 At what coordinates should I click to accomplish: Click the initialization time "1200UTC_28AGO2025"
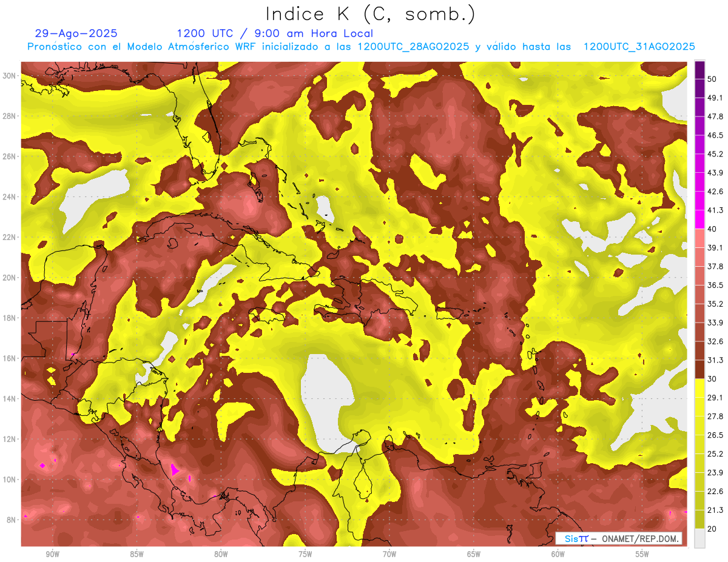tap(413, 47)
